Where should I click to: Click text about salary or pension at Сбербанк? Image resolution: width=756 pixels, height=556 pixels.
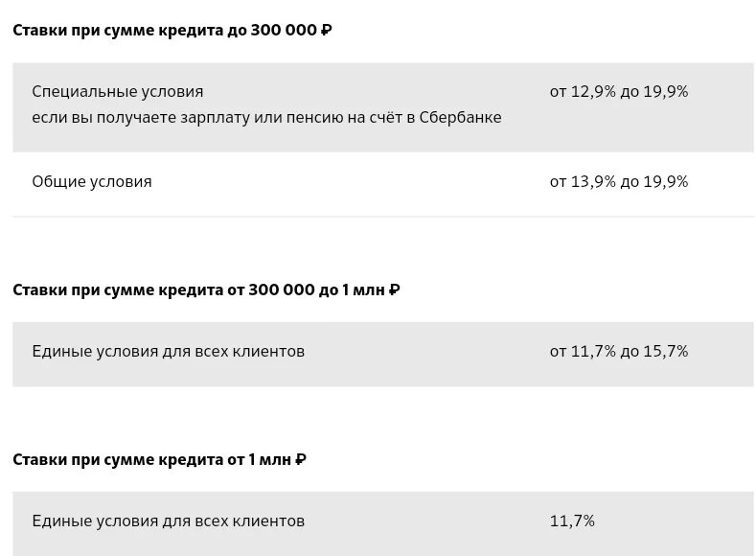(x=266, y=118)
